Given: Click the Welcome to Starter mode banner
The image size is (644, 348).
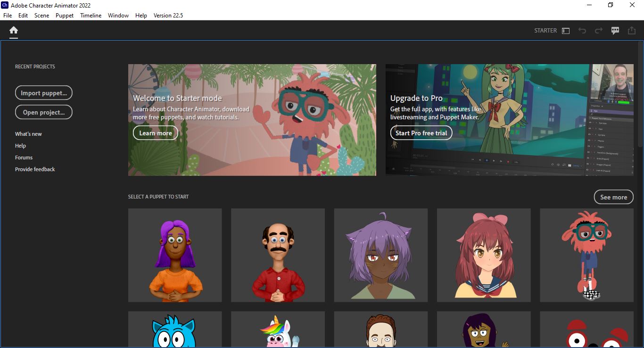Looking at the screenshot, I should pos(252,120).
